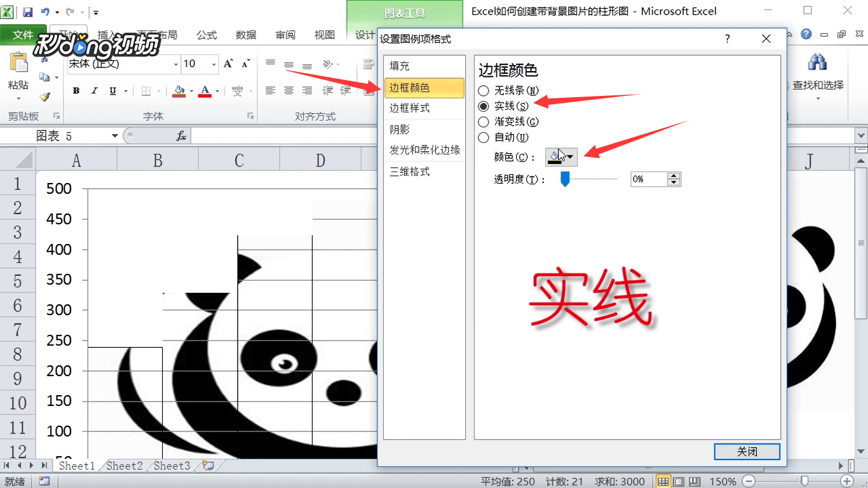
Task: Select the 三维格式 category in dialog
Action: [x=424, y=172]
